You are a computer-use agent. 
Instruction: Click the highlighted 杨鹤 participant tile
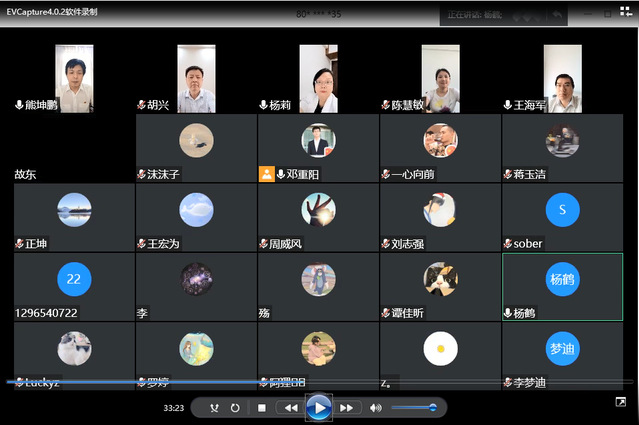coord(562,286)
